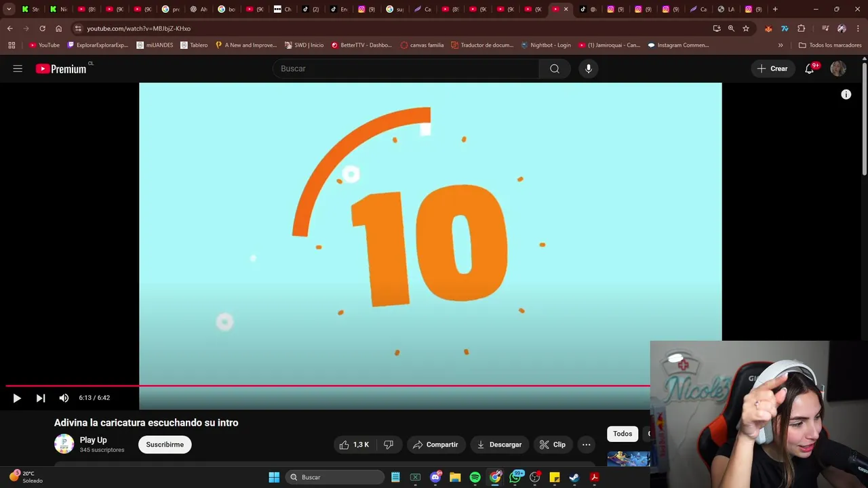The height and width of the screenshot is (488, 868).
Task: Open more actions three-dot menu under video
Action: [587, 445]
